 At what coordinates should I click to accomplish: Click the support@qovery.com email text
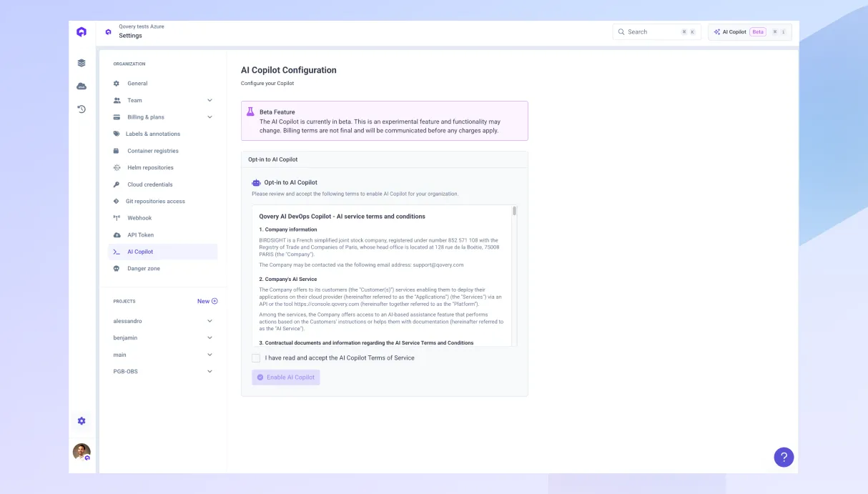click(x=438, y=265)
